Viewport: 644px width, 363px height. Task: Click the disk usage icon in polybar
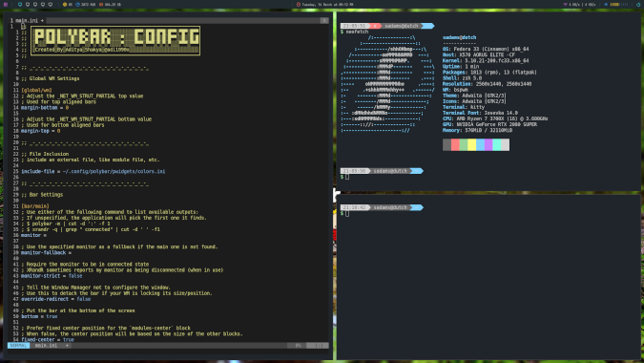(x=101, y=5)
